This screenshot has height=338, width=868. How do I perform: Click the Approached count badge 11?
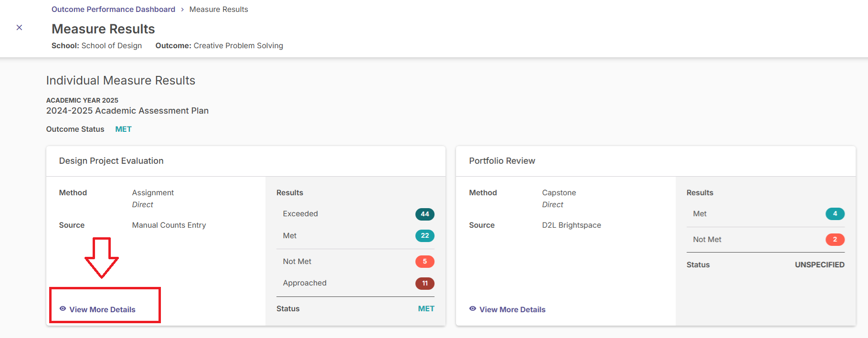click(425, 284)
